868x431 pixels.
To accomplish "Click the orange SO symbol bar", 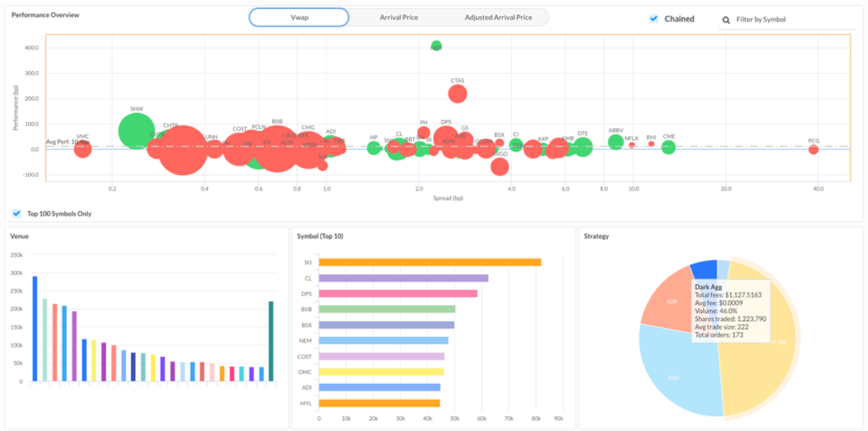I will (430, 262).
